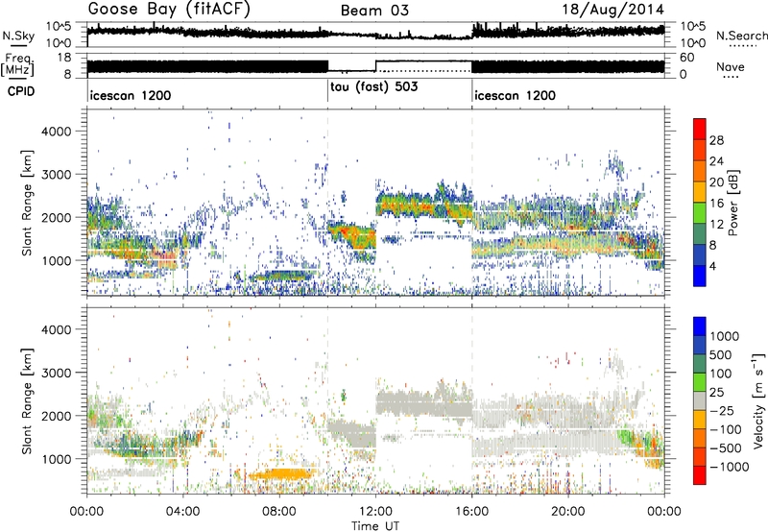Click the '16:00' time axis label
768x532 pixels.
(471, 512)
